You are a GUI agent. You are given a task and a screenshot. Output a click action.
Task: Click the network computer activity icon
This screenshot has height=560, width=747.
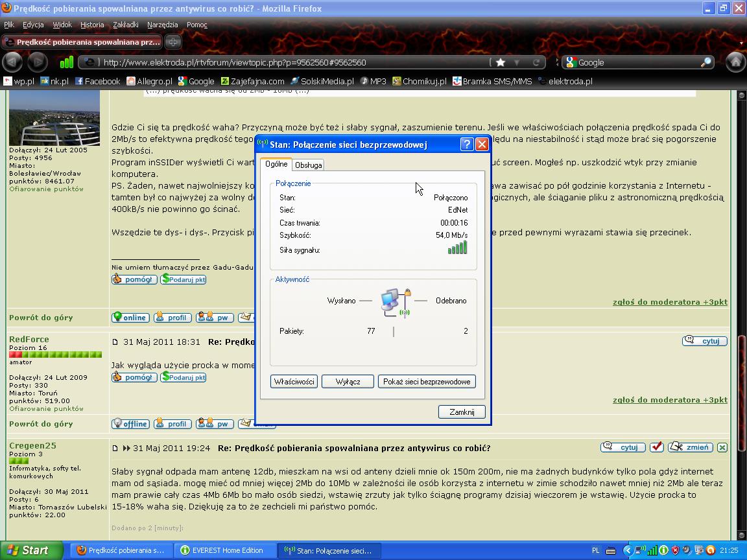point(396,302)
